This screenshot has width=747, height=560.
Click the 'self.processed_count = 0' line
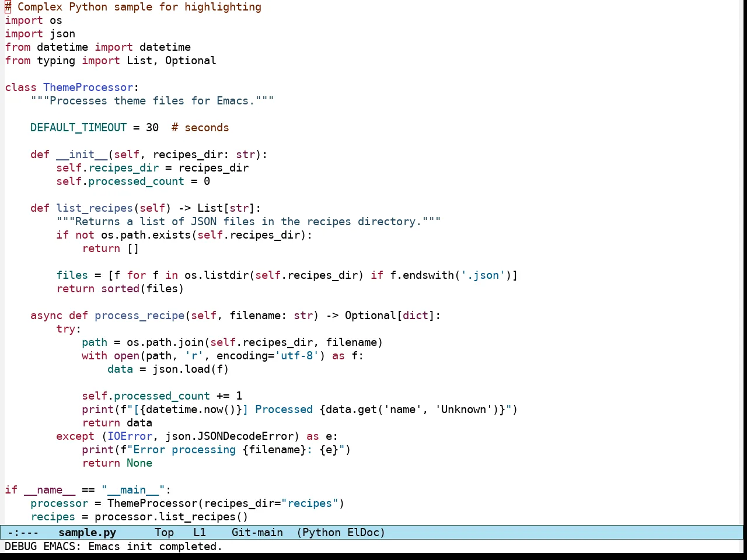click(133, 181)
